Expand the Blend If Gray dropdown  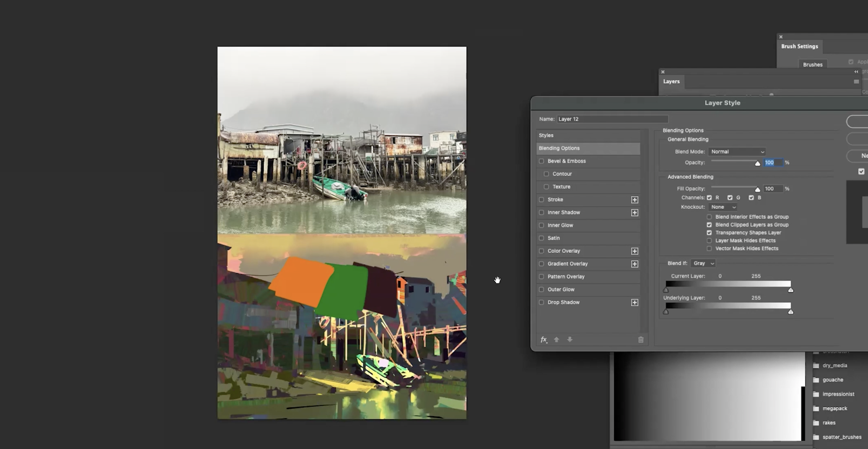(x=703, y=263)
